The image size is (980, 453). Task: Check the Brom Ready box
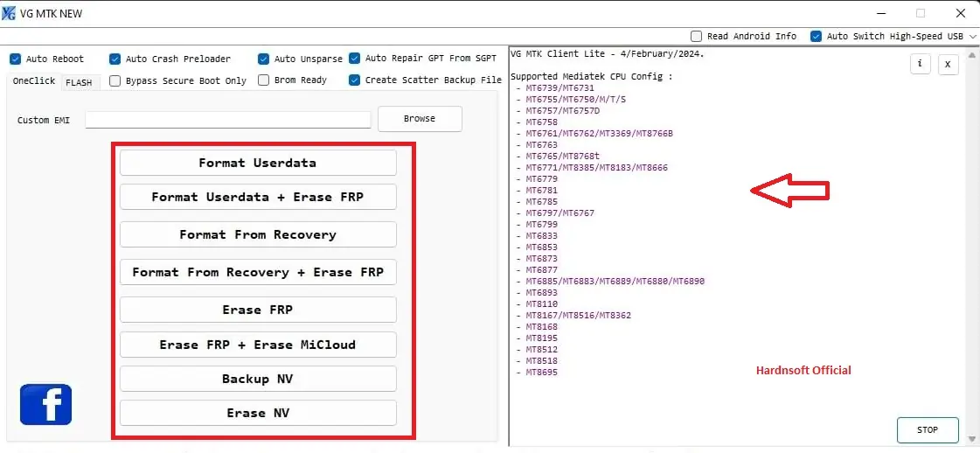pyautogui.click(x=264, y=80)
